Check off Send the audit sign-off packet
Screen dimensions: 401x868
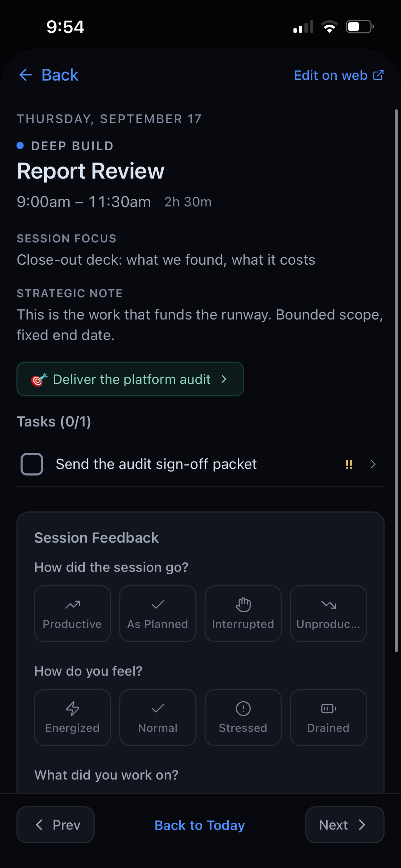32,464
